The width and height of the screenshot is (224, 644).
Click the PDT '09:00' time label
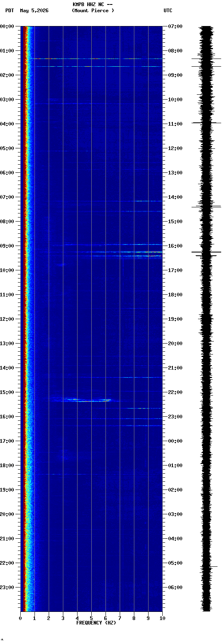coord(7,246)
